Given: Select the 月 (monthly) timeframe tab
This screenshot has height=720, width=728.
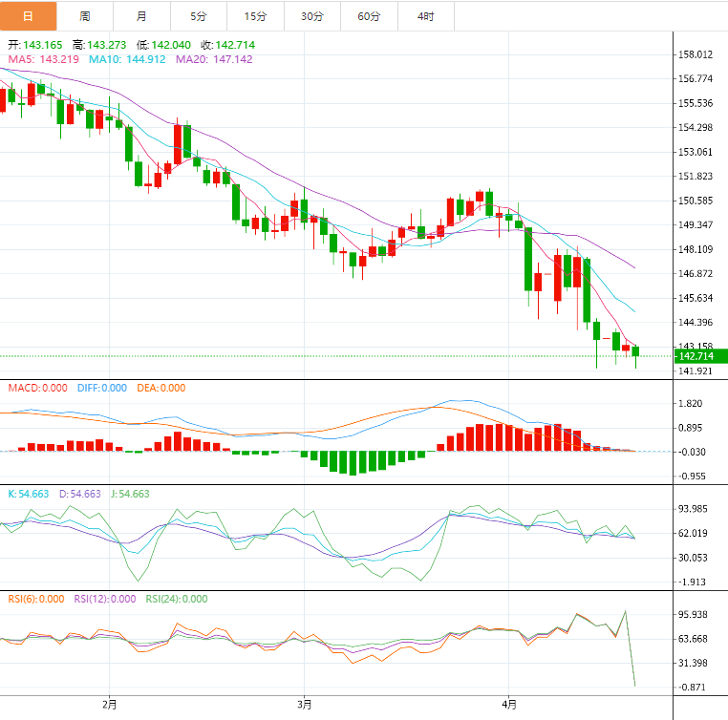Looking at the screenshot, I should [x=141, y=16].
